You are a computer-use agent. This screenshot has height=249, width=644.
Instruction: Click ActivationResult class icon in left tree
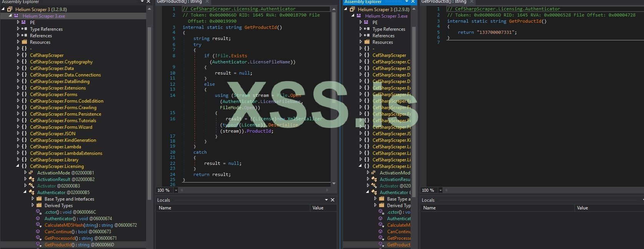pyautogui.click(x=32, y=179)
